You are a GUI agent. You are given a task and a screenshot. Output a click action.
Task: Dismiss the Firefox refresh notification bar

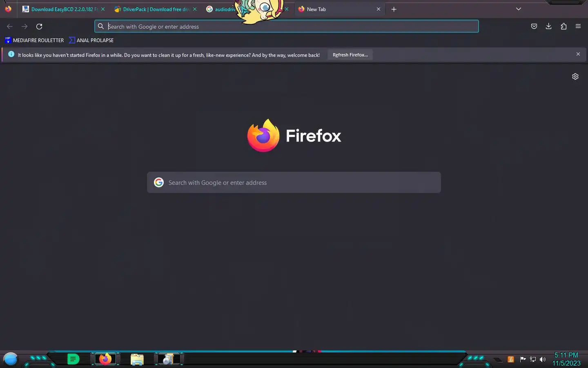(x=578, y=54)
